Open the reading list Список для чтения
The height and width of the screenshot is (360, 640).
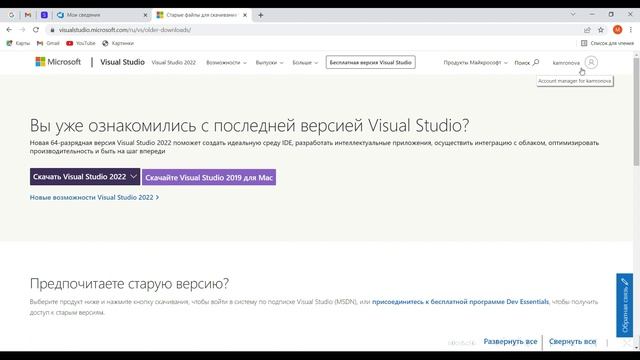coord(607,43)
